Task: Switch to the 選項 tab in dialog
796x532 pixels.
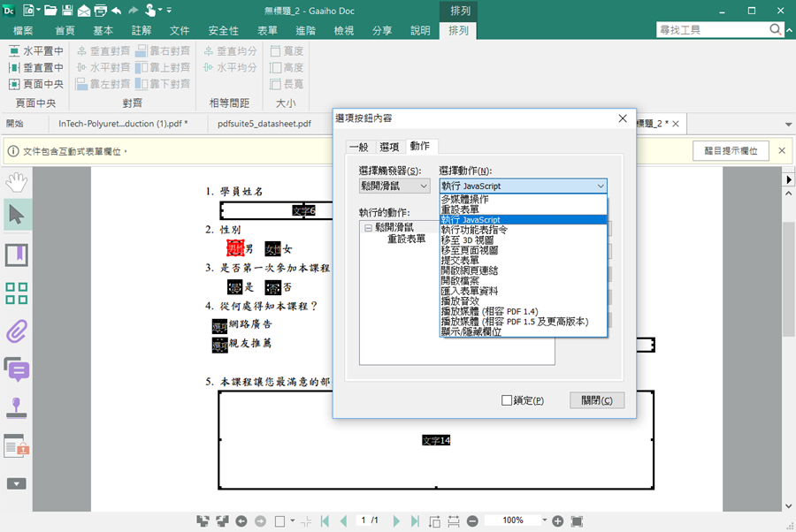Action: coord(389,146)
